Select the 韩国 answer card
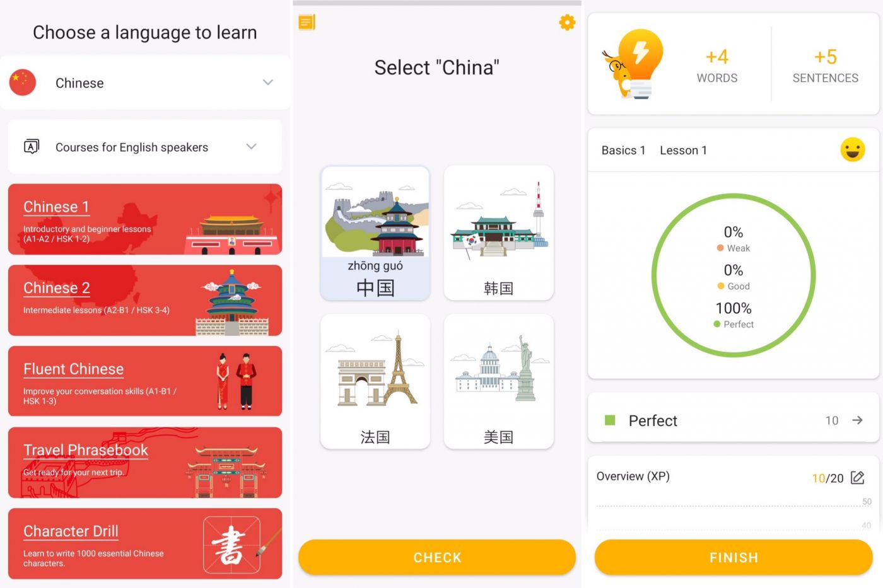Image resolution: width=883 pixels, height=588 pixels. 498,233
